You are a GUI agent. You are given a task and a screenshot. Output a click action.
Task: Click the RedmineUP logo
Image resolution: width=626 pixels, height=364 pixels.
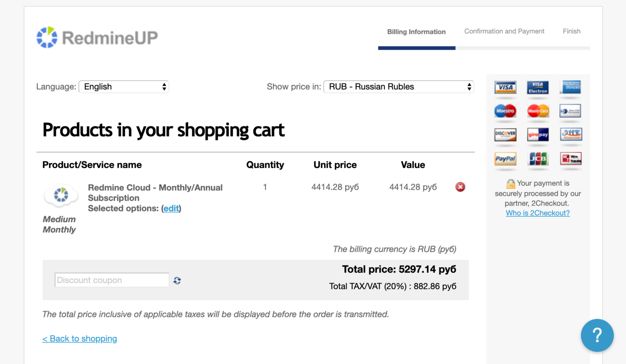click(97, 37)
